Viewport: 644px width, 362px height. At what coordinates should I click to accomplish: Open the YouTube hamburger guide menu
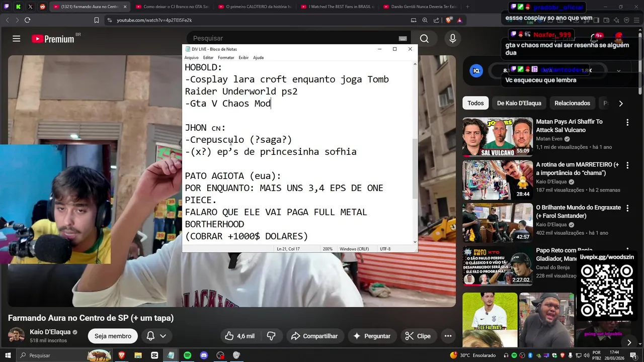17,39
